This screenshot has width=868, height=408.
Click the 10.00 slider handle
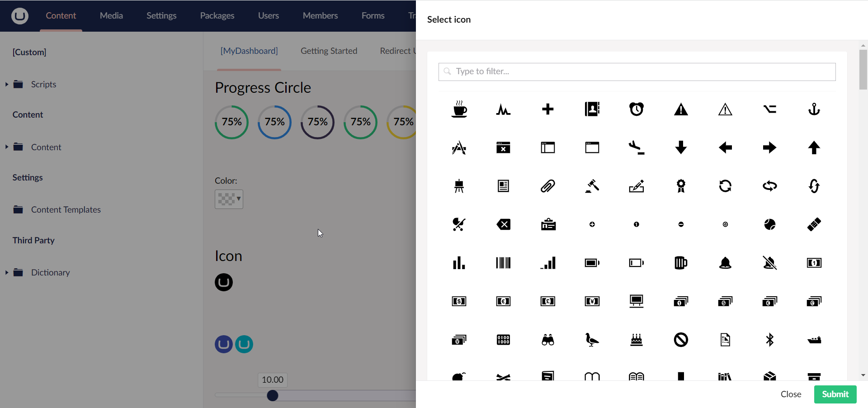pos(273,396)
